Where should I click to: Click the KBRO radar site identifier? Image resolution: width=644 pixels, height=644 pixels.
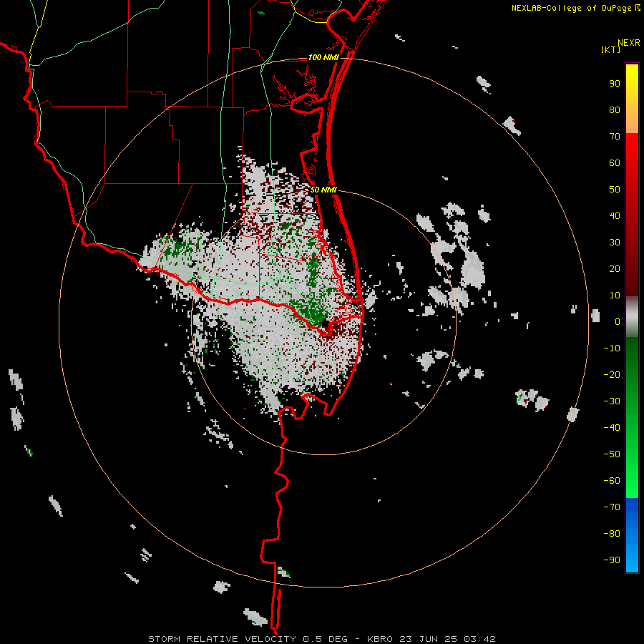[380, 639]
